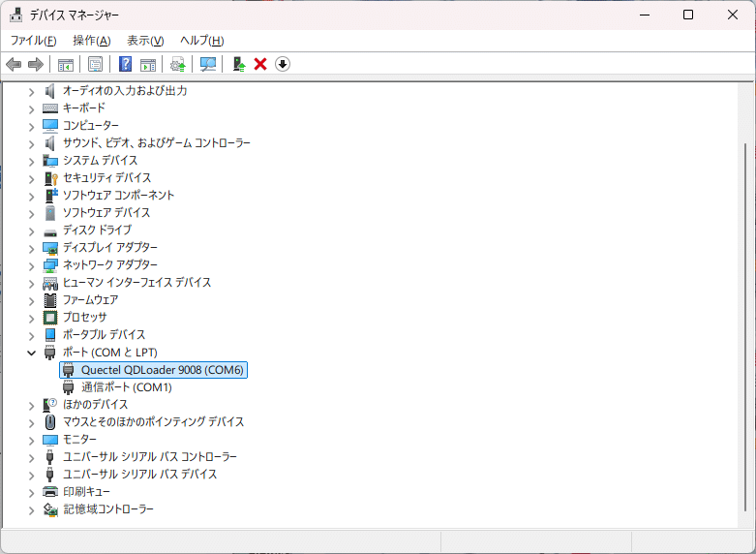This screenshot has height=554, width=756.
Task: Select the ユニバーサル シリアル バス デバイス row
Action: 139,475
